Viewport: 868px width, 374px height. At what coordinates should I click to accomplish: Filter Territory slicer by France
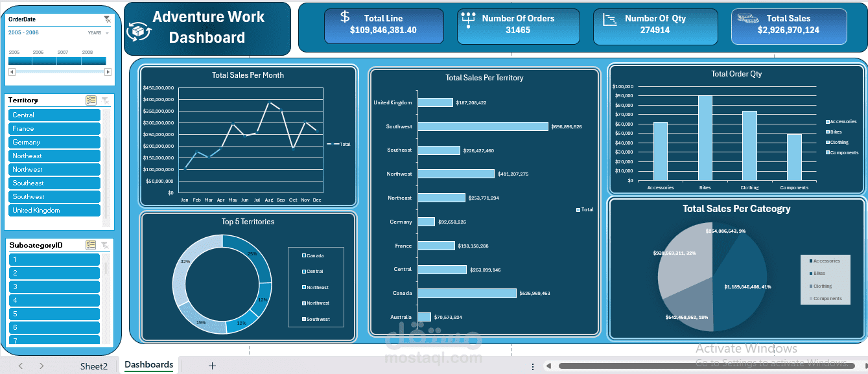click(54, 128)
